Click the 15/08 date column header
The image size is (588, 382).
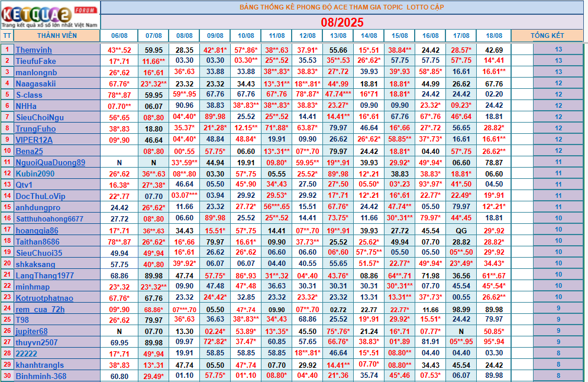[400, 36]
